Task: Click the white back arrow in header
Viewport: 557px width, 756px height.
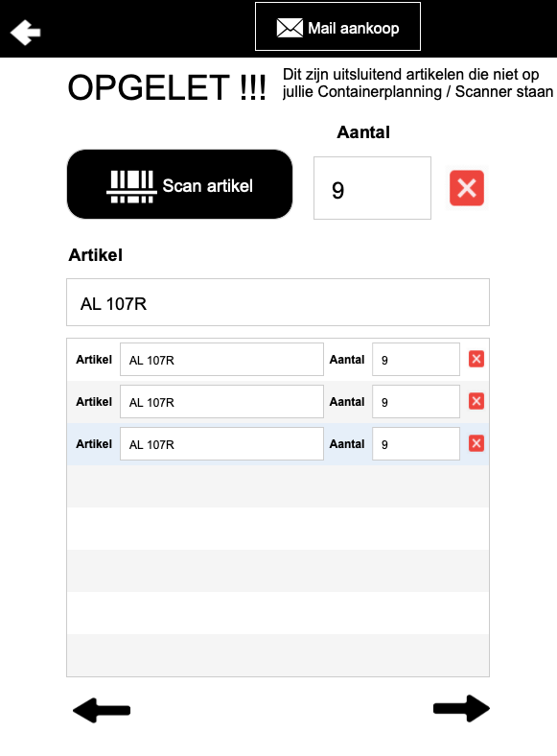Action: [26, 33]
